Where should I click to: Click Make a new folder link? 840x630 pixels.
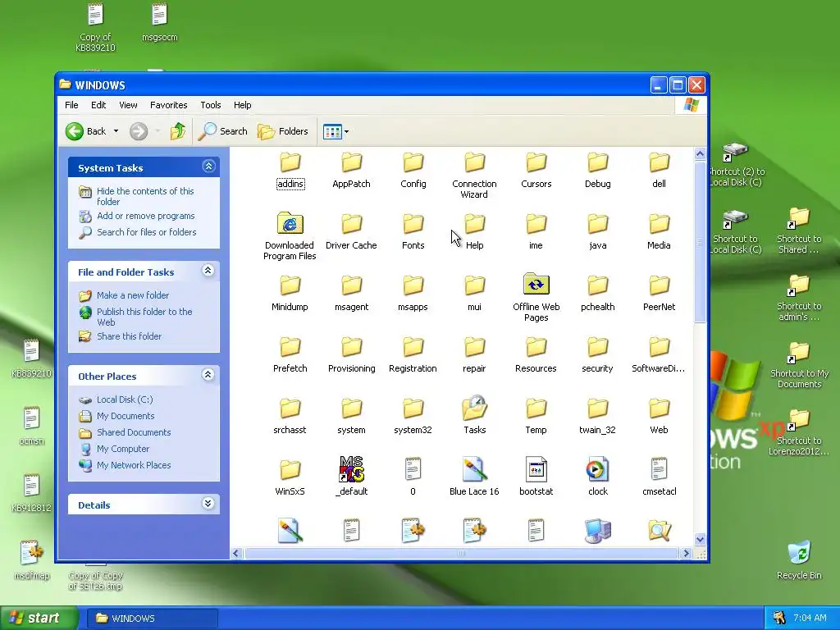[x=133, y=295]
